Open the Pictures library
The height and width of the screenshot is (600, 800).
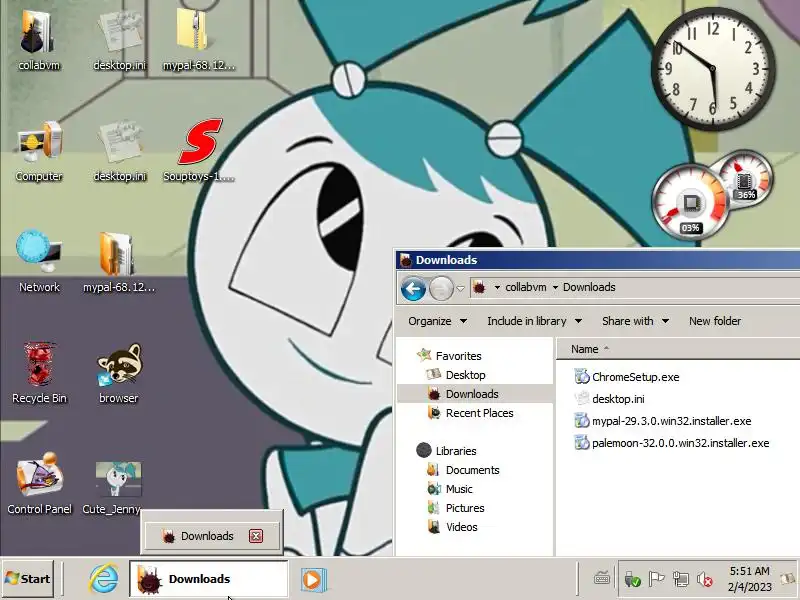tap(465, 508)
